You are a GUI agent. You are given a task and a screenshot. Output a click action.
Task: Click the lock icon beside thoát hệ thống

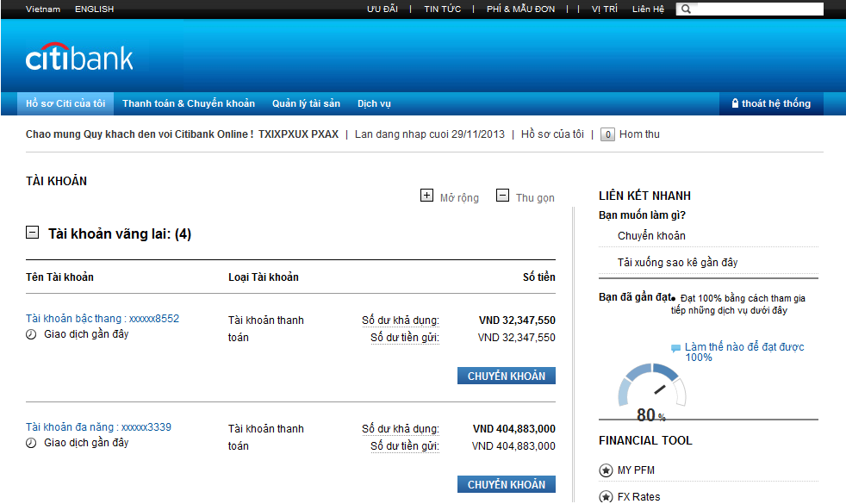coord(735,103)
